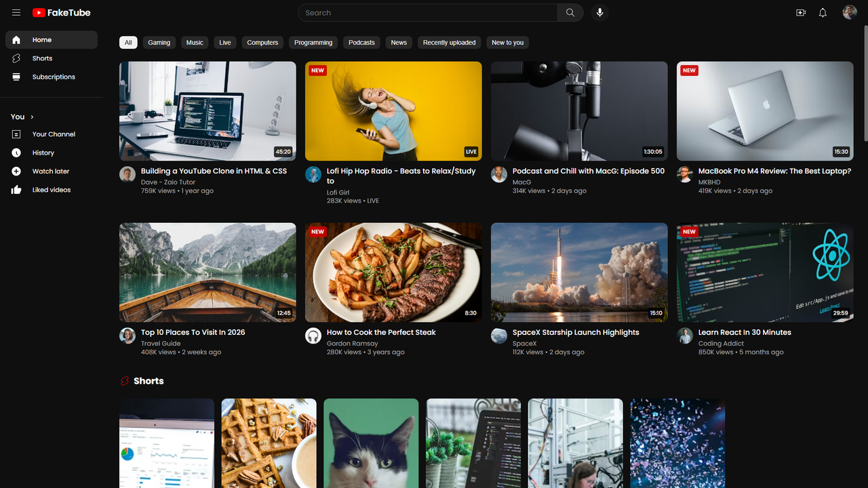Select the Recently uploaded filter

(449, 42)
